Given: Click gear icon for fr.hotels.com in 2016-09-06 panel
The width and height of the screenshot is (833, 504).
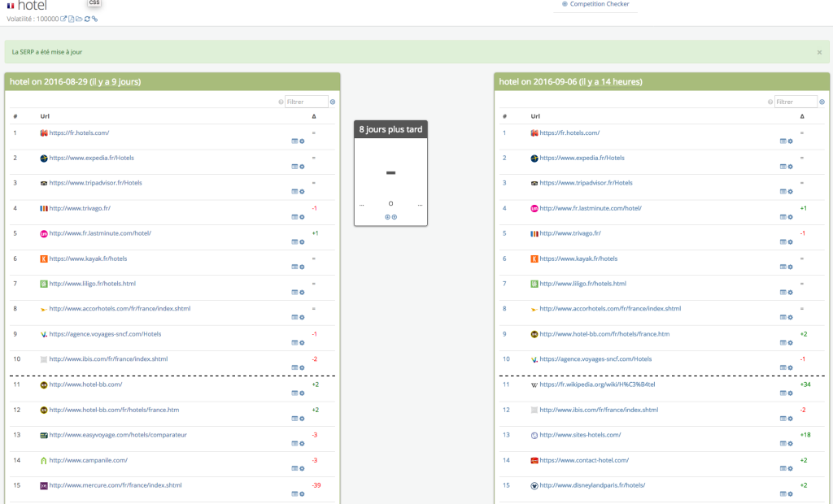Looking at the screenshot, I should click(x=790, y=141).
